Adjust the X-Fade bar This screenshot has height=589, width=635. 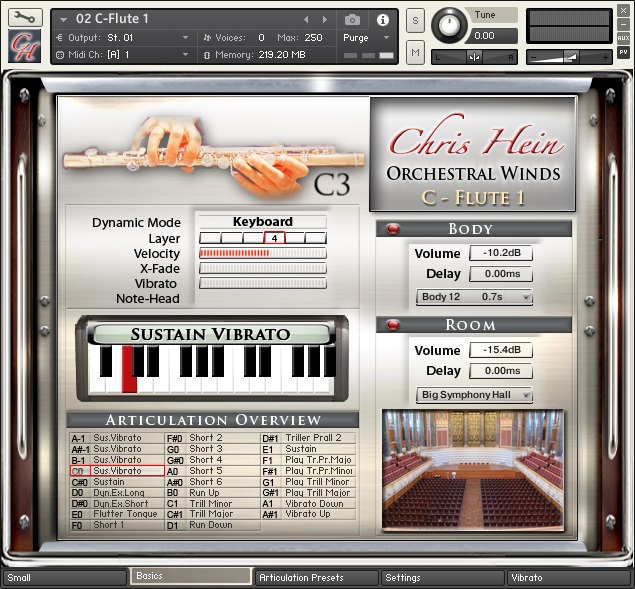click(263, 268)
